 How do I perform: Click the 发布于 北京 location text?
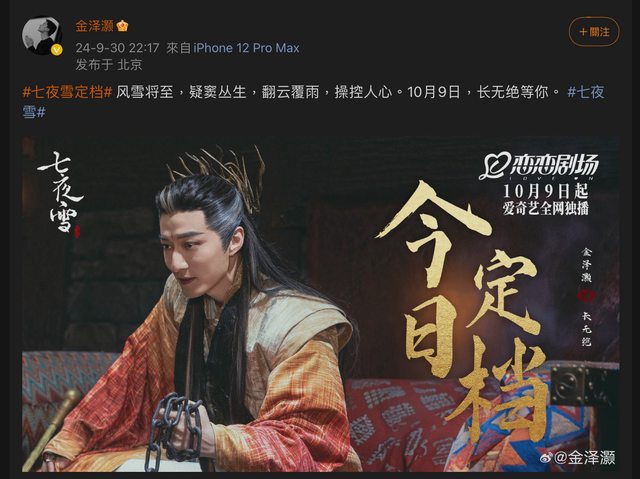point(109,64)
